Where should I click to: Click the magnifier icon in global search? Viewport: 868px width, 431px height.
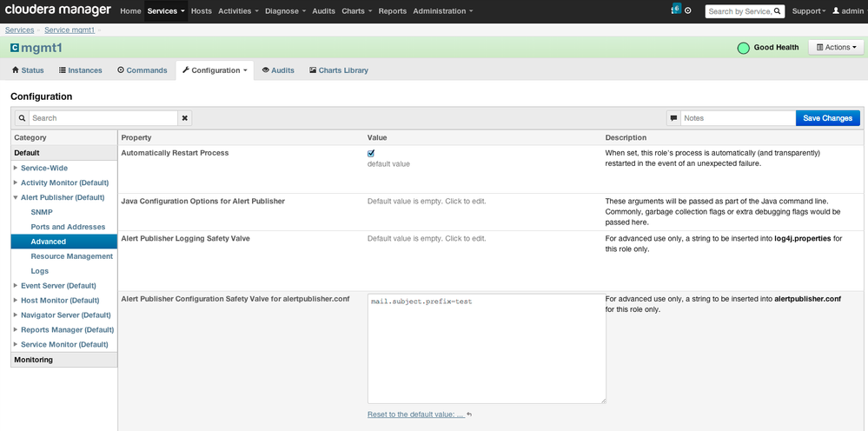[x=777, y=11]
